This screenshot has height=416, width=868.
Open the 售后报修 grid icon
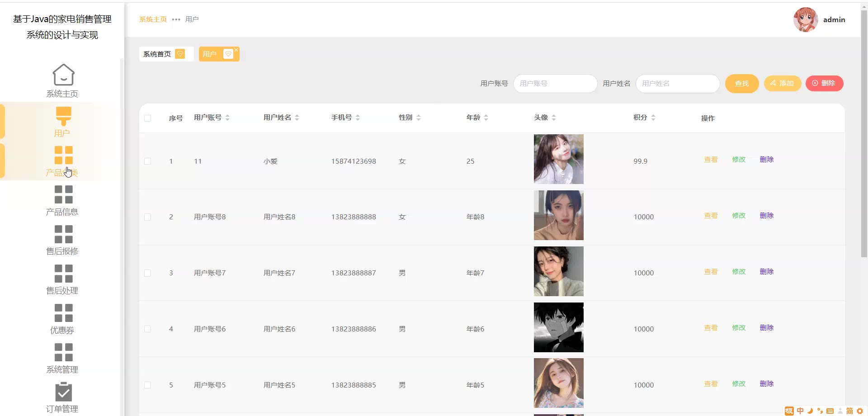63,234
